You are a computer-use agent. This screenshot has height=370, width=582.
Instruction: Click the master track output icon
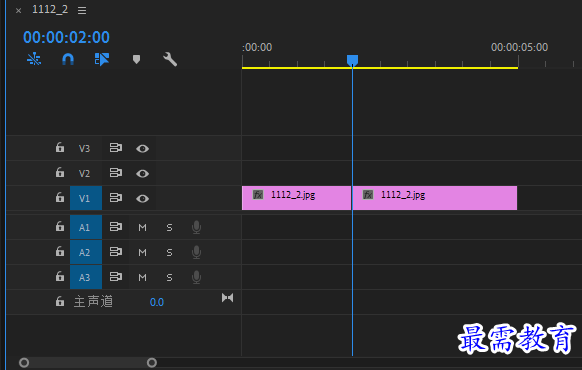[228, 298]
